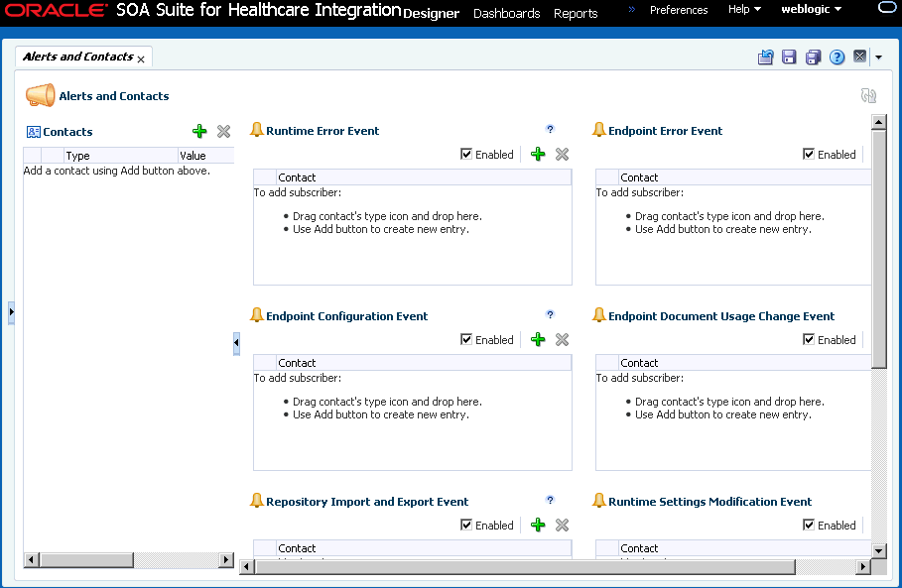
Task: Add a new contact with green plus
Action: point(199,132)
